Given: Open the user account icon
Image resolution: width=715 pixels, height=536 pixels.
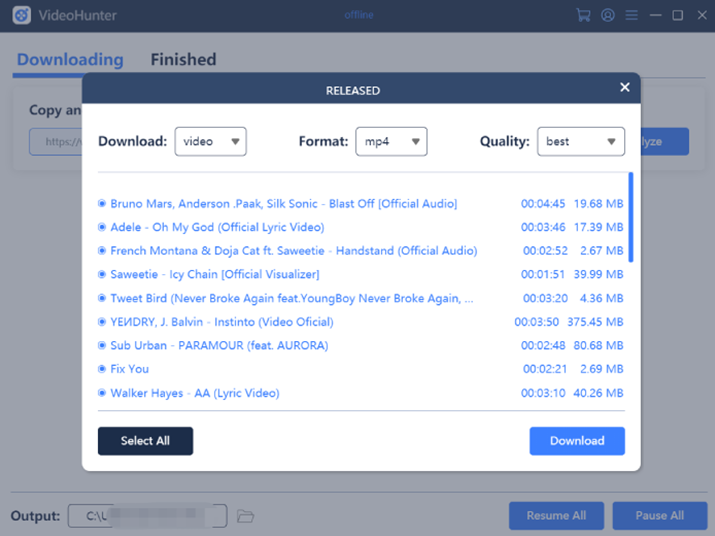Looking at the screenshot, I should 607,15.
